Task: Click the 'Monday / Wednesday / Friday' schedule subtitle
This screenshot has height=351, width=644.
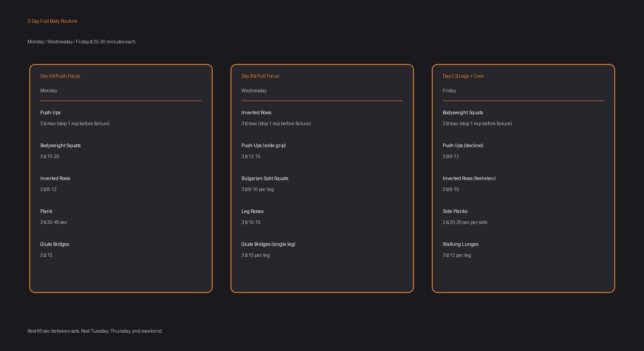Action: (x=81, y=42)
